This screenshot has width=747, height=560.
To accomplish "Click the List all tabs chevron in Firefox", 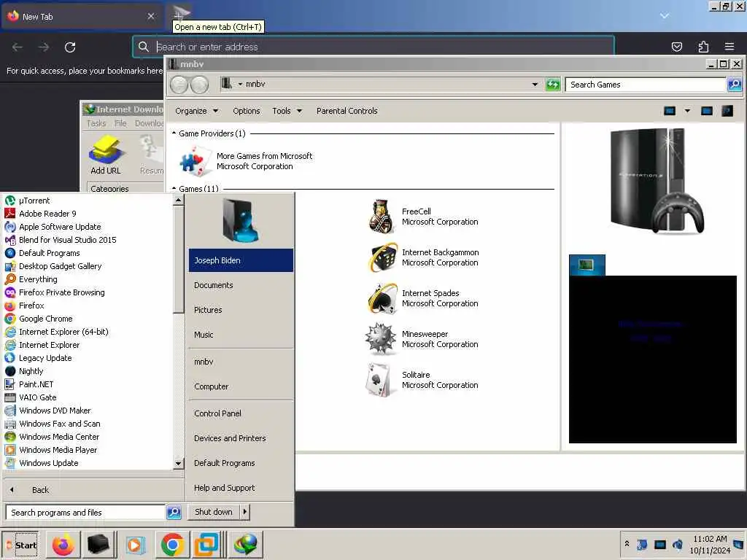I will [x=664, y=16].
